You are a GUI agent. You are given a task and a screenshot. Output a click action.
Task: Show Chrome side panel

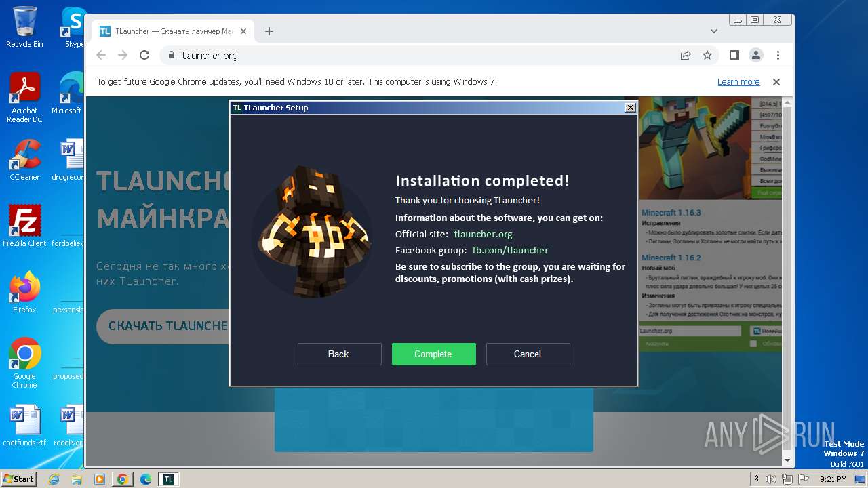click(x=734, y=56)
